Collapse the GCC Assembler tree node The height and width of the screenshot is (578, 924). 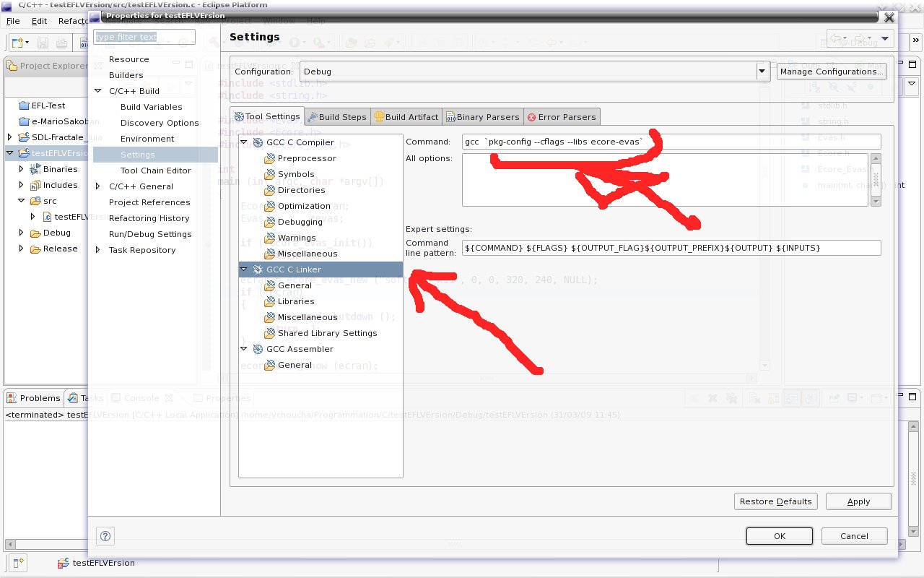[244, 349]
